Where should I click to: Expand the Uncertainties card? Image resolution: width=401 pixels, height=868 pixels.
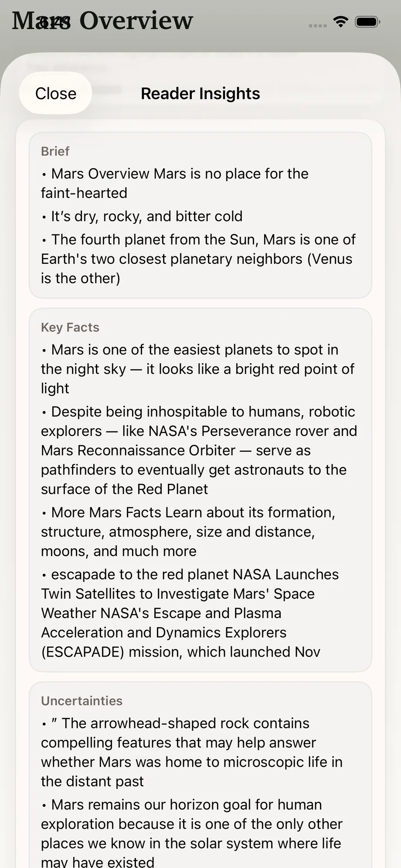200,763
